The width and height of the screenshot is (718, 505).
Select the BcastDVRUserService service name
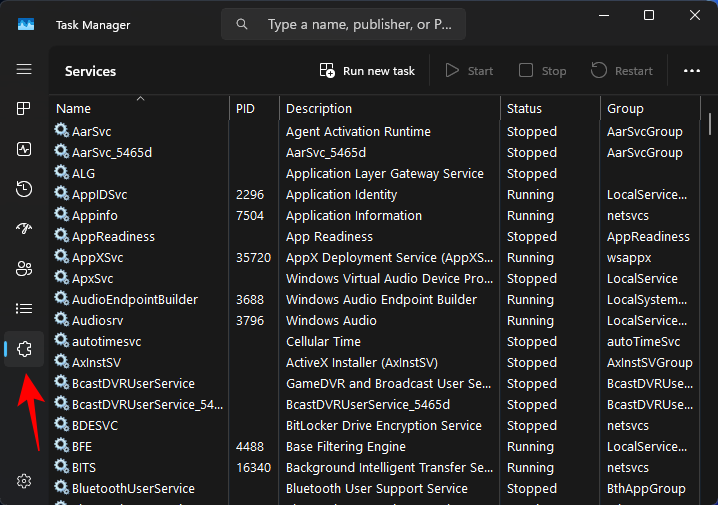tap(133, 384)
